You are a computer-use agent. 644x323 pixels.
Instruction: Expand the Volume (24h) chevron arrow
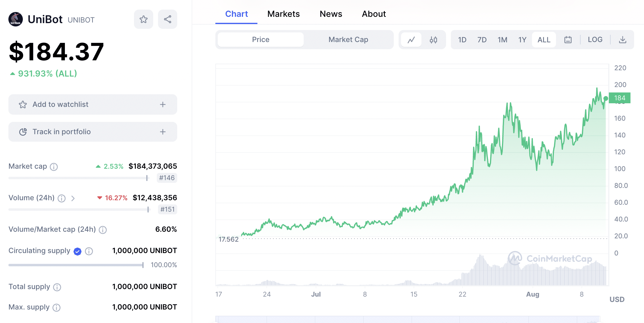click(x=73, y=198)
